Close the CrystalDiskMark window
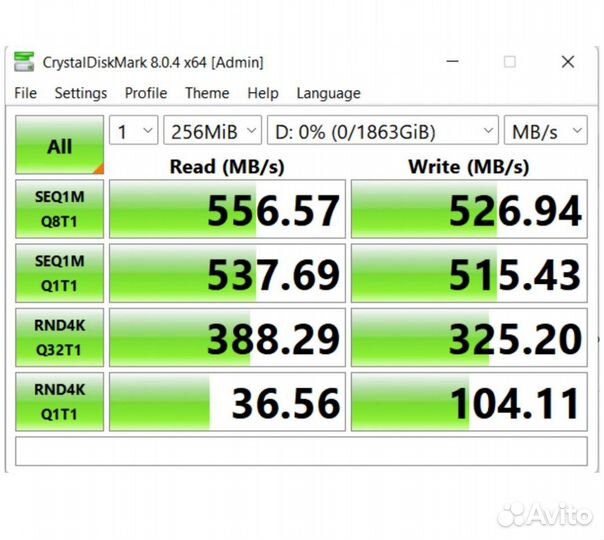Screen dimensions: 604x540 (568, 62)
